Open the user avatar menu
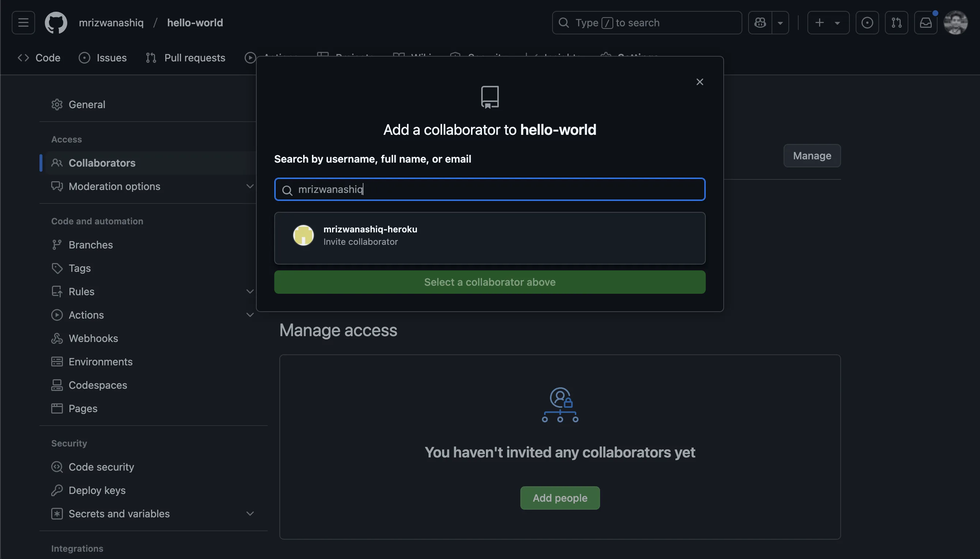The width and height of the screenshot is (980, 559). [955, 23]
